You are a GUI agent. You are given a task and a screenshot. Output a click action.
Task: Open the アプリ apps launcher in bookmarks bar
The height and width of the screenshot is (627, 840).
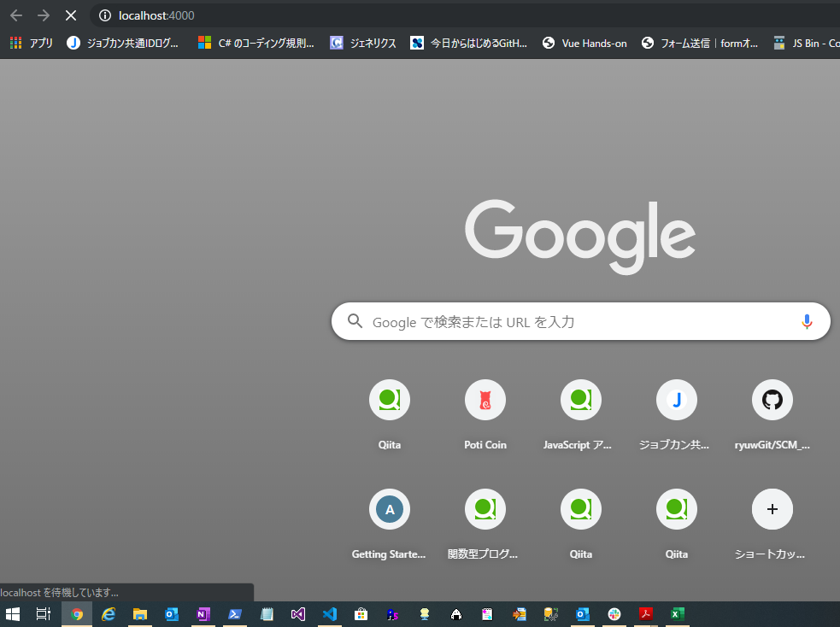click(x=31, y=43)
